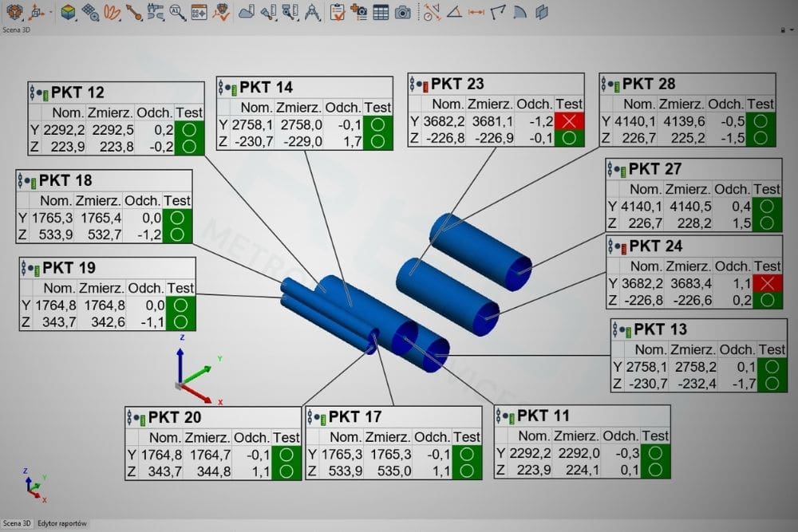
Task: Click the PKT 28 label title
Action: (x=648, y=85)
